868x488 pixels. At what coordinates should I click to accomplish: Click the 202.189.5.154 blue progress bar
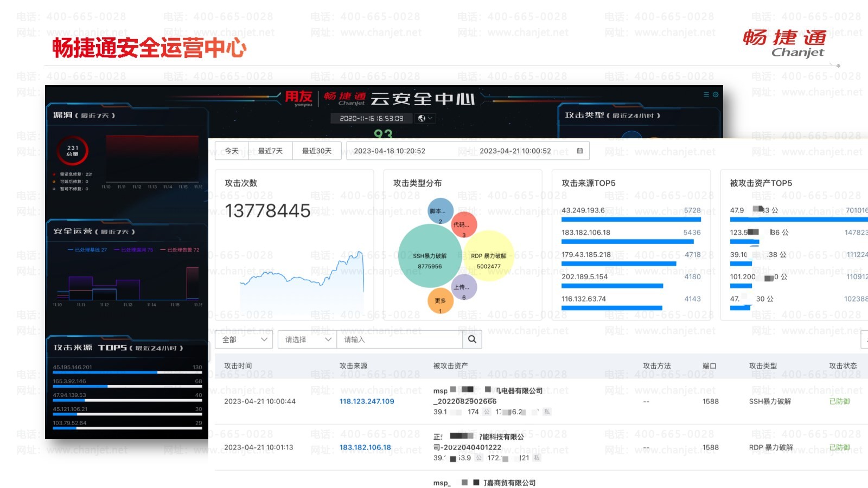[612, 286]
